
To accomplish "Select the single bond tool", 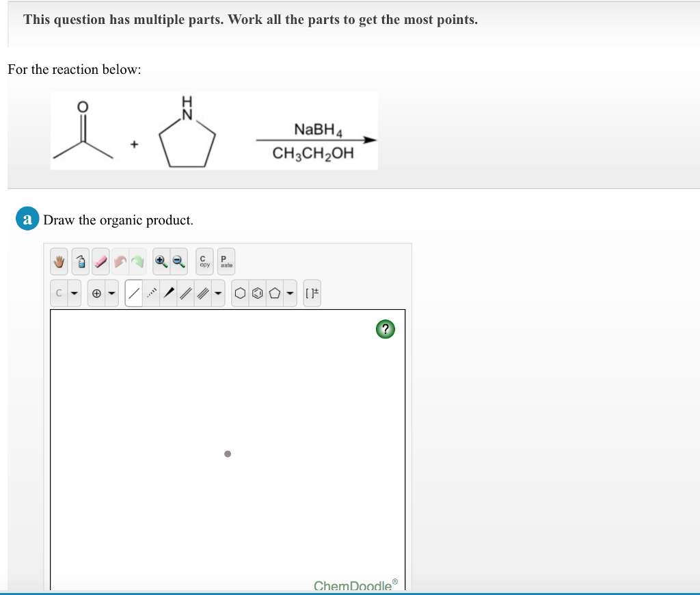I will click(135, 293).
